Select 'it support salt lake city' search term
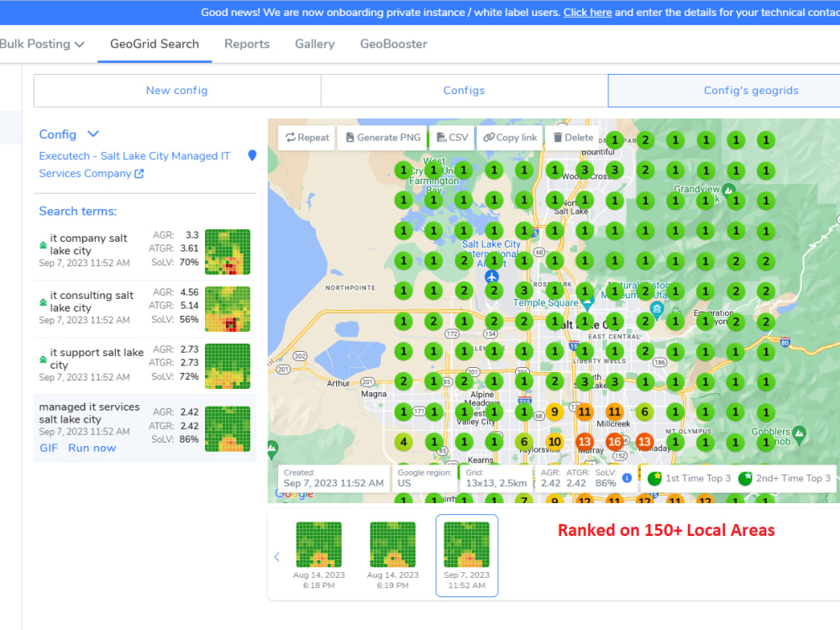This screenshot has width=840, height=630. [x=97, y=359]
